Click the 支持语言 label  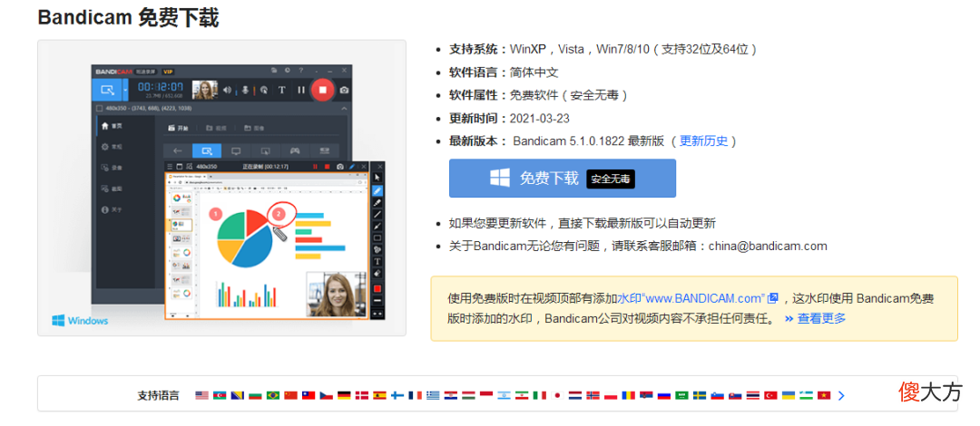pyautogui.click(x=158, y=395)
